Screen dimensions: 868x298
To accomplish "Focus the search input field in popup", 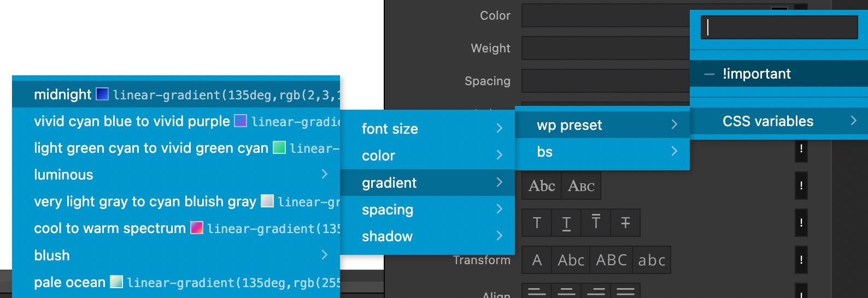I will 779,27.
